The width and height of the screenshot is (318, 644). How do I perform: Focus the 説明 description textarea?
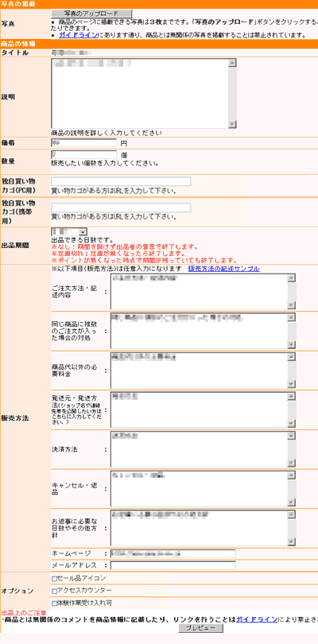click(x=143, y=94)
